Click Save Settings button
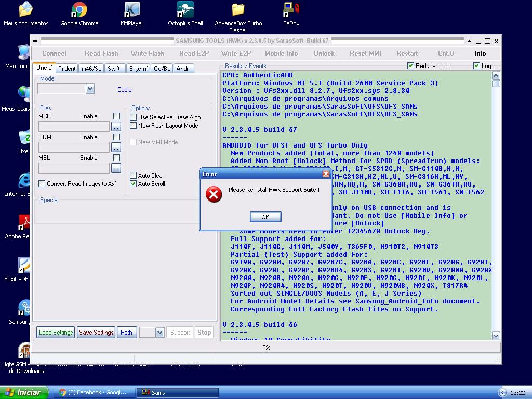This screenshot has width=532, height=399. coord(96,332)
